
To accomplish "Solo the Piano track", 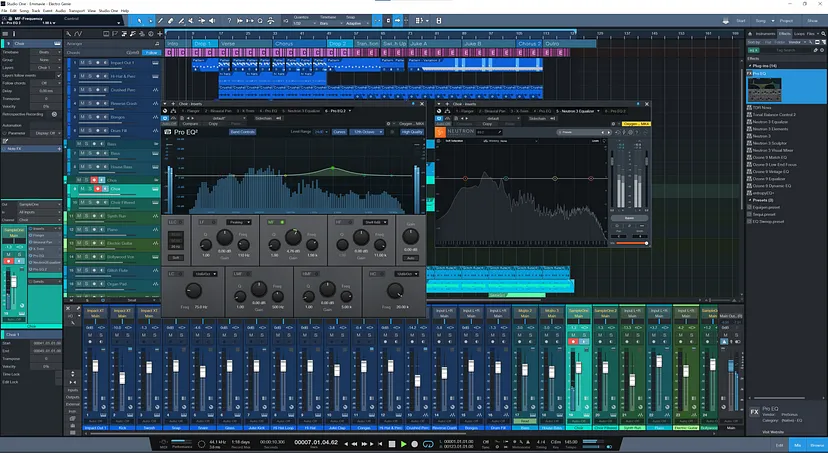I will coord(86,230).
